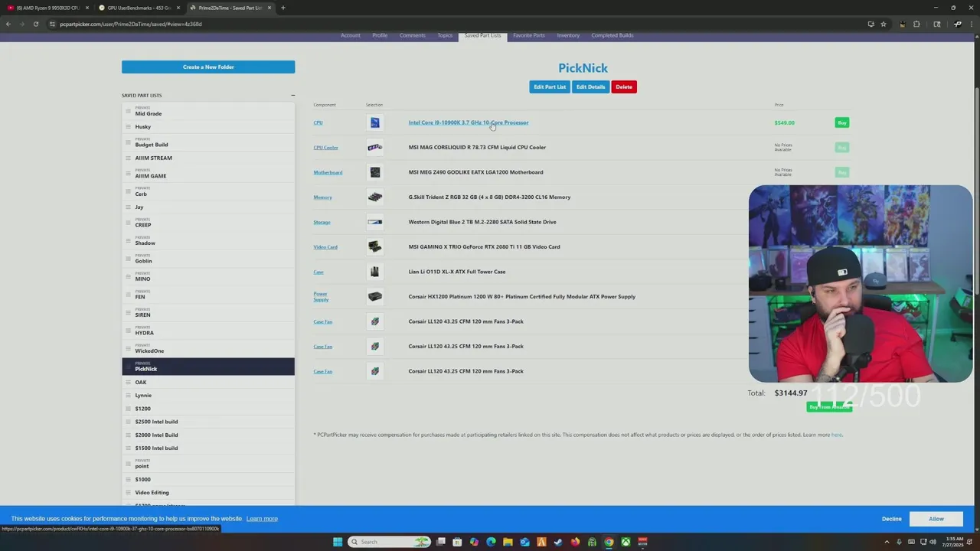Open Steam from the taskbar

coord(558,542)
